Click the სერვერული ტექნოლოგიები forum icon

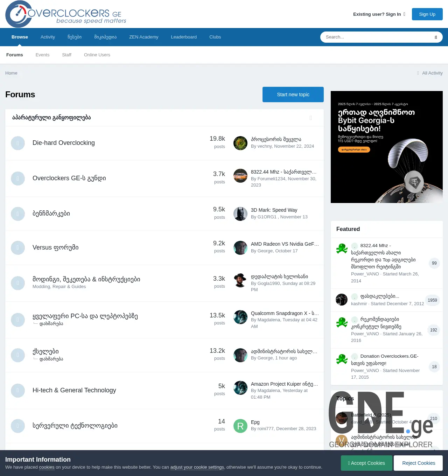18,426
